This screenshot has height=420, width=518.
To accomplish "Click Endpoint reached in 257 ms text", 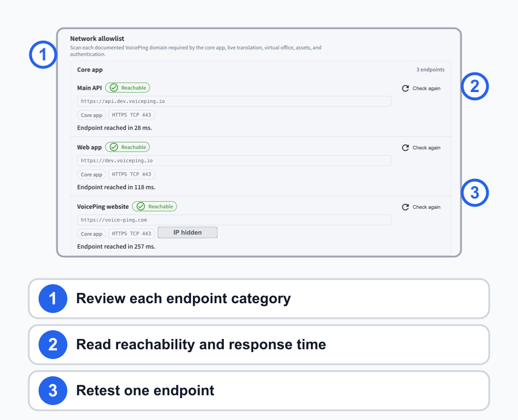I will pyautogui.click(x=116, y=247).
